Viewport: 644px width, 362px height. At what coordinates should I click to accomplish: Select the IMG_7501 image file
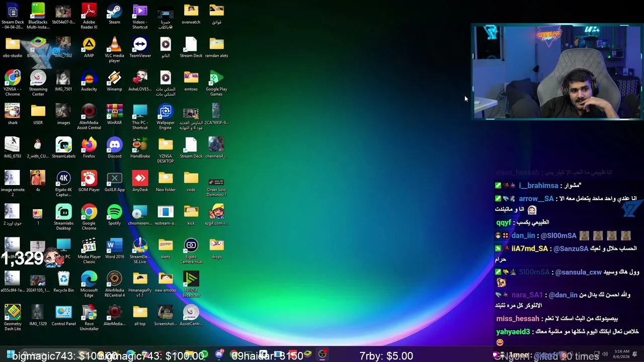point(63,81)
